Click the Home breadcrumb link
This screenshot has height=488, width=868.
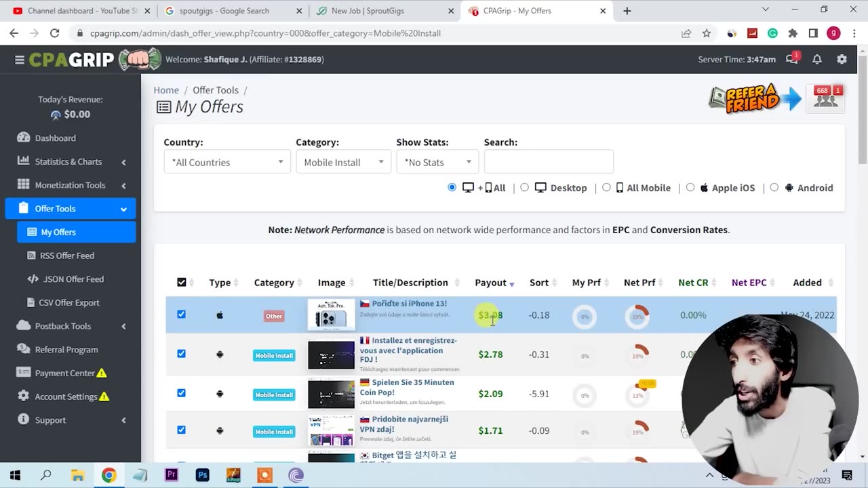[166, 90]
